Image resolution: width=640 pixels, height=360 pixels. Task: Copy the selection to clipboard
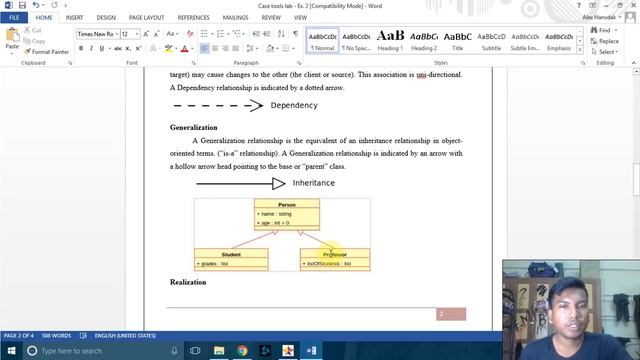pos(34,41)
